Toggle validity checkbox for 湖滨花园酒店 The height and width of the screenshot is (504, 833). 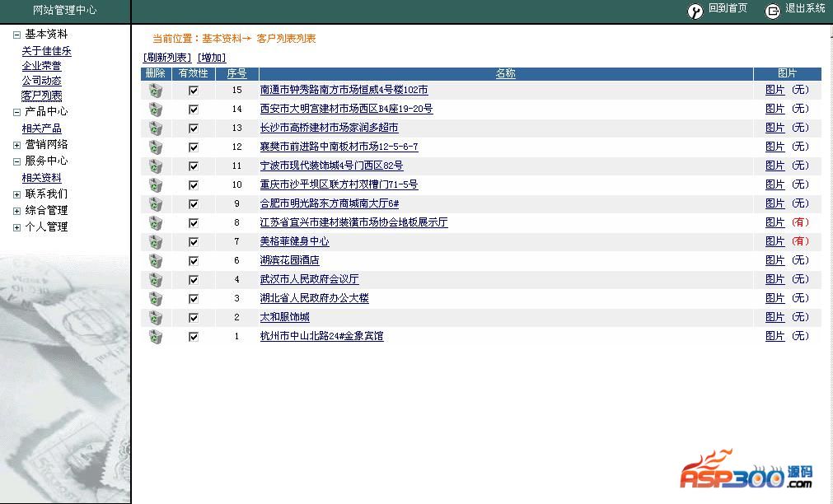[x=194, y=261]
